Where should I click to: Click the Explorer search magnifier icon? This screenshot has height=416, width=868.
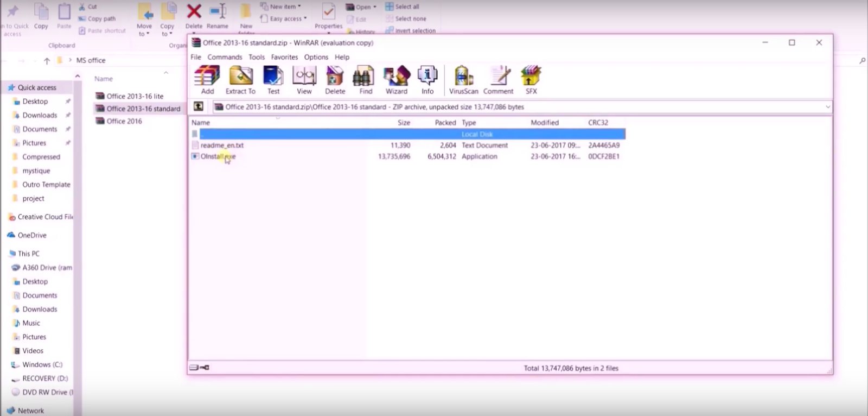(x=862, y=61)
